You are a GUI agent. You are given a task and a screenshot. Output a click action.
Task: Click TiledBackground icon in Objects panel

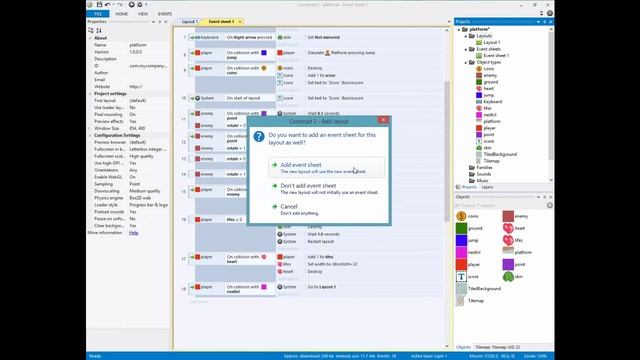pyautogui.click(x=461, y=288)
